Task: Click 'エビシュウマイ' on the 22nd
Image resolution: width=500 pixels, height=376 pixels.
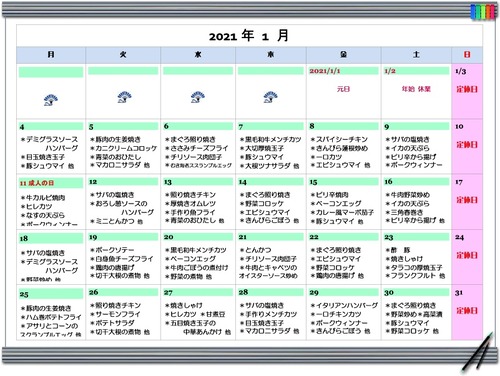Action: pyautogui.click(x=338, y=259)
